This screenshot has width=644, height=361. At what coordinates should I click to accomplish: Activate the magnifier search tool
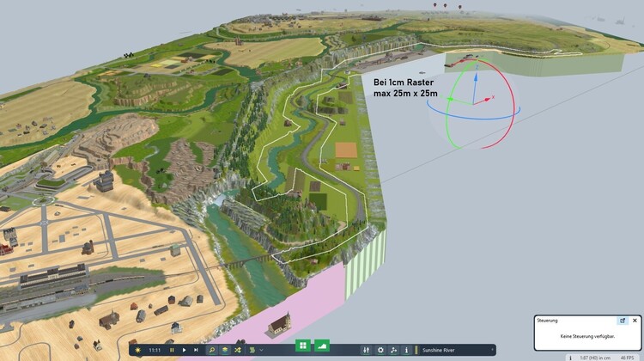click(212, 351)
